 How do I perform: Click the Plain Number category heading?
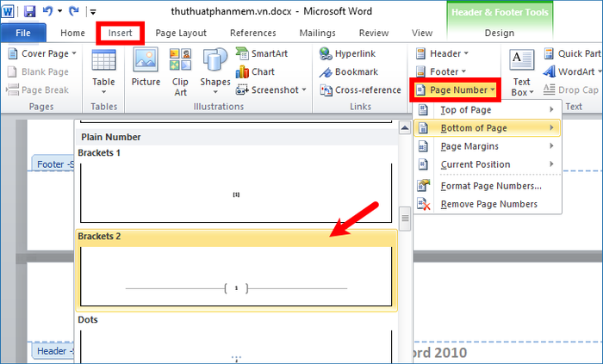(111, 137)
